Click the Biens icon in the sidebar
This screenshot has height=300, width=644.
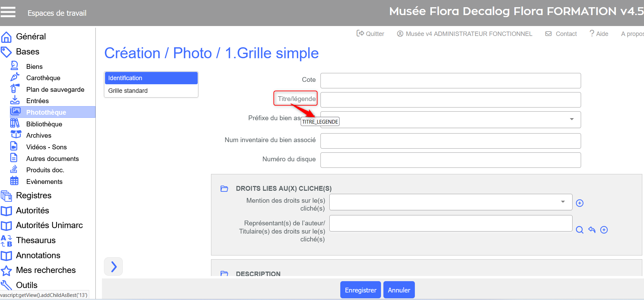pyautogui.click(x=14, y=66)
